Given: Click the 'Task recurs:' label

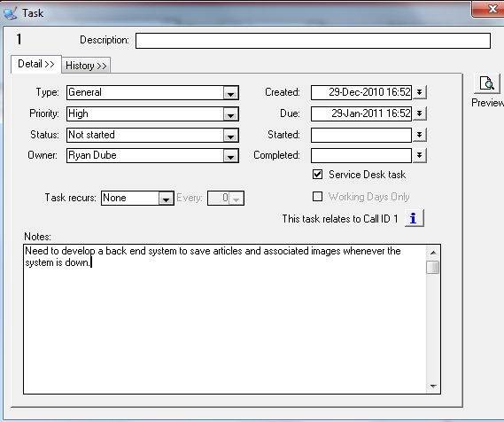Looking at the screenshot, I should [70, 198].
